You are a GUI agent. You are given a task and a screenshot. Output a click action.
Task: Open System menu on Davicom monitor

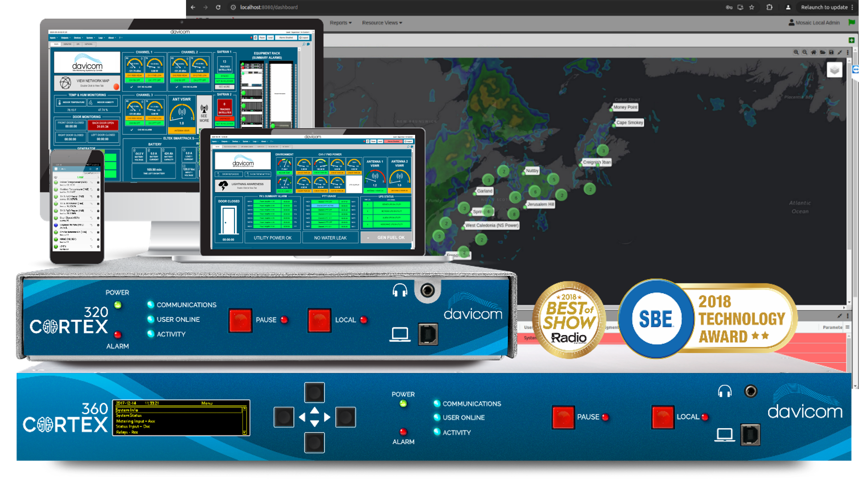point(90,38)
